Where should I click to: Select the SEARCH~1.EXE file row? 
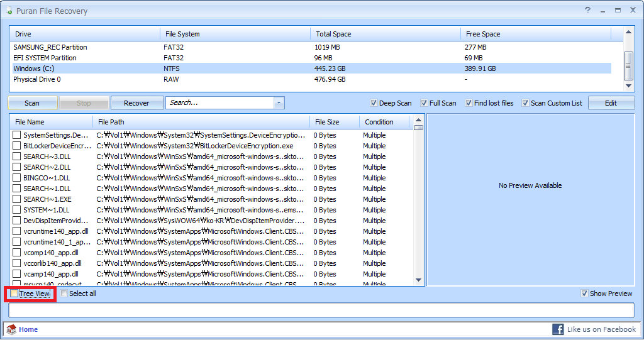pos(211,199)
